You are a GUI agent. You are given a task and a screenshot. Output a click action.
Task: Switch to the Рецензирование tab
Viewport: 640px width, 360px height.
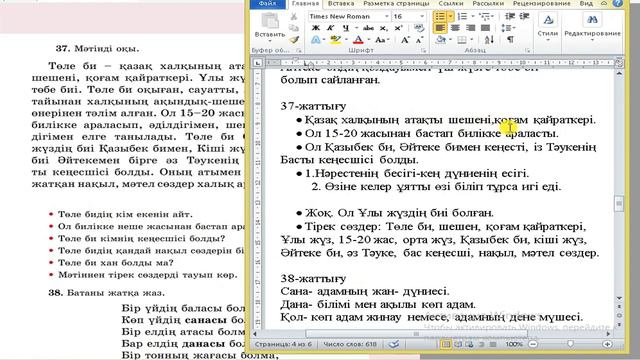click(x=542, y=3)
